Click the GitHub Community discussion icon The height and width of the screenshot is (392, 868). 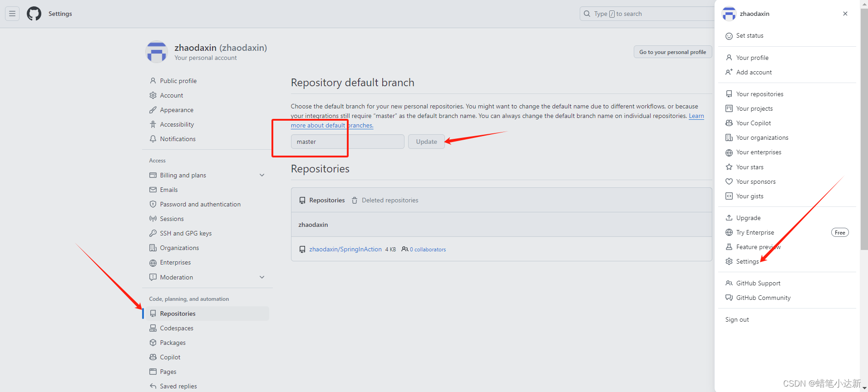729,298
